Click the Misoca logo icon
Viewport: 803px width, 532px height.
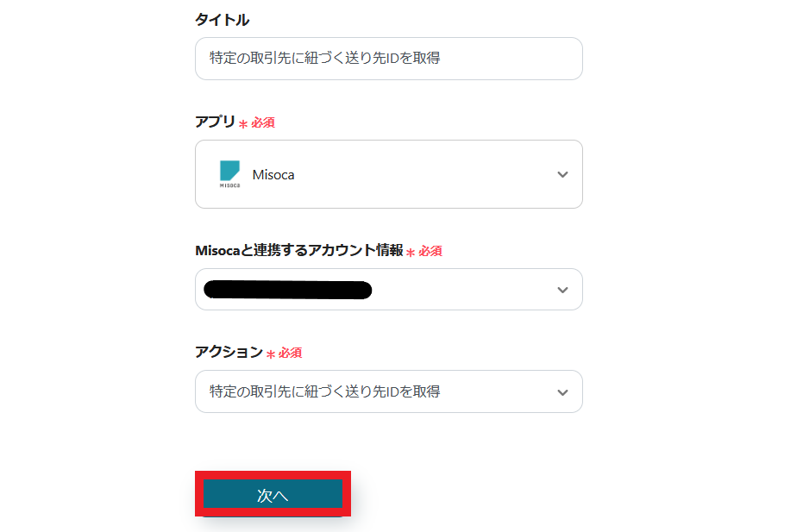pos(230,173)
